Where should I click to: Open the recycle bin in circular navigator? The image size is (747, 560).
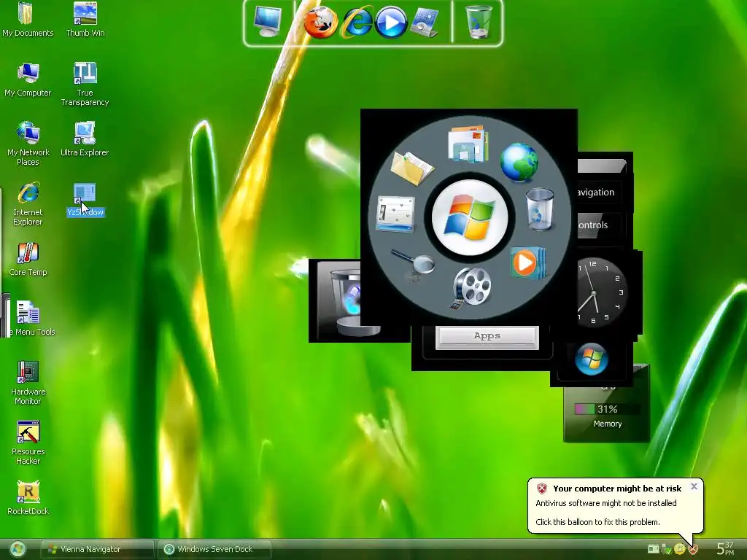click(540, 209)
